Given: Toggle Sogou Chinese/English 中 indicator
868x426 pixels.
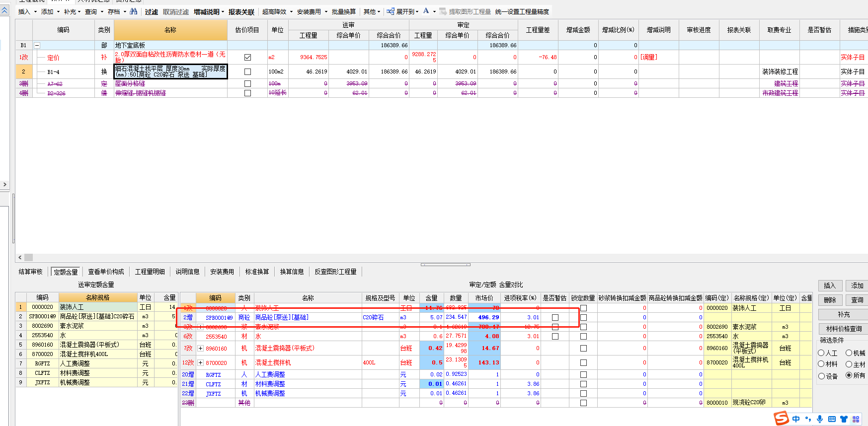Looking at the screenshot, I should coord(796,419).
